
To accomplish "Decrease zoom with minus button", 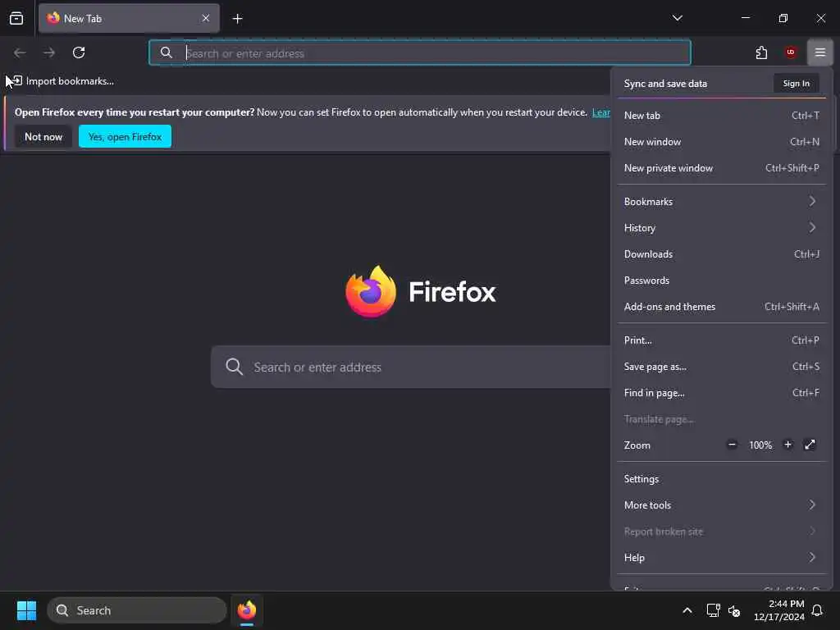I will click(x=732, y=445).
